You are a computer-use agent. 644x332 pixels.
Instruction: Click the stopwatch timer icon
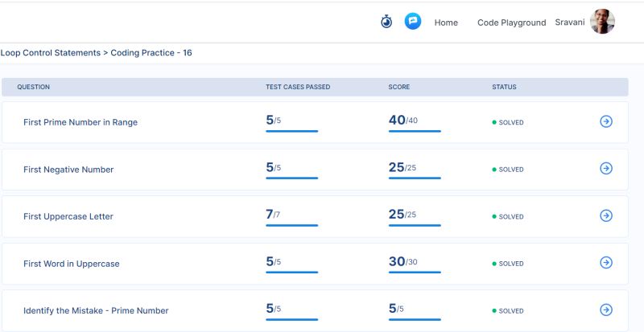(x=386, y=22)
